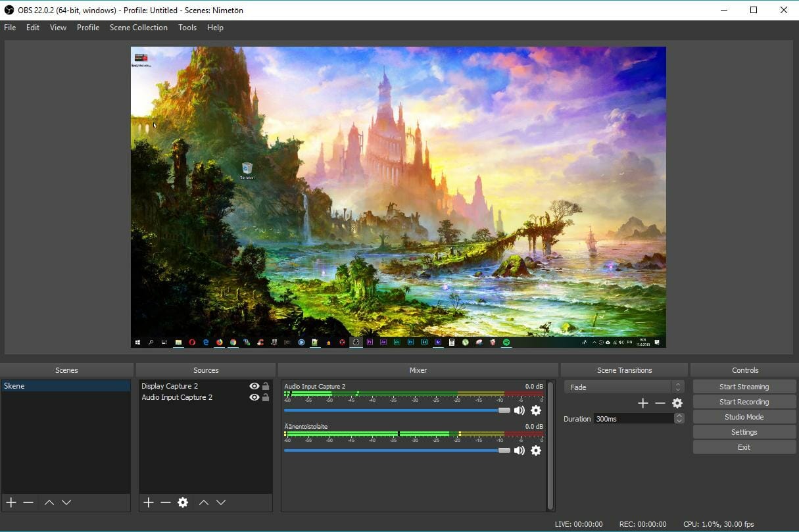Image resolution: width=799 pixels, height=532 pixels.
Task: Open properties gear in the Sources panel
Action: click(x=182, y=502)
